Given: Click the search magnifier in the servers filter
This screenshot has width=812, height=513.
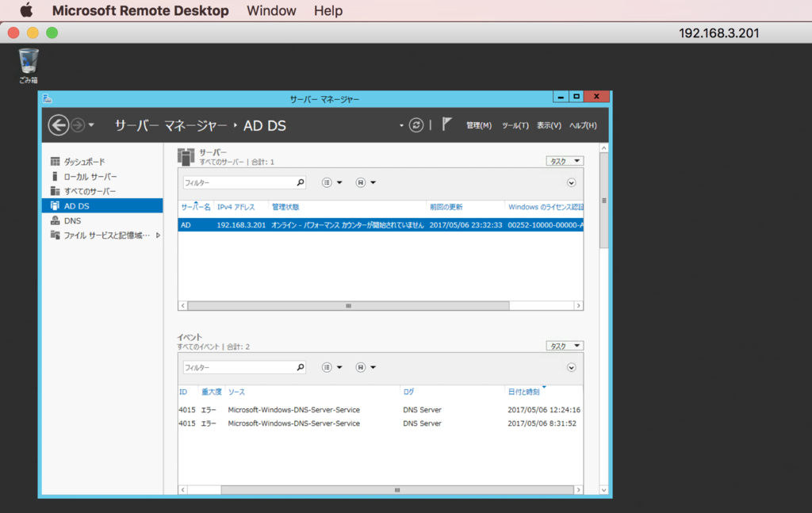Looking at the screenshot, I should (301, 182).
